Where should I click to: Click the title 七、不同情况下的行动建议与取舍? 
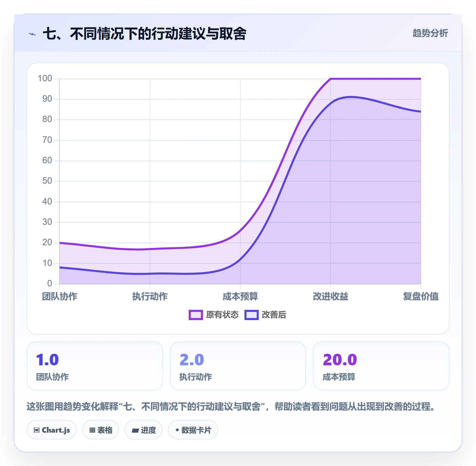pyautogui.click(x=144, y=34)
